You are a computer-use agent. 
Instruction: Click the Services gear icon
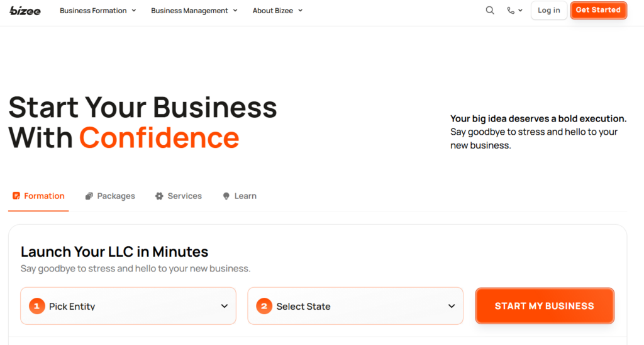coord(159,196)
